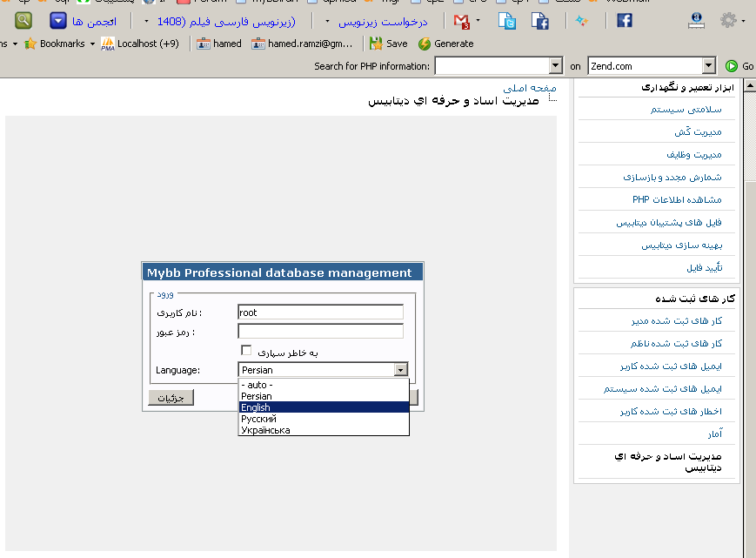756x558 pixels.
Task: Open the Gmail icon in toolbar
Action: [x=462, y=20]
